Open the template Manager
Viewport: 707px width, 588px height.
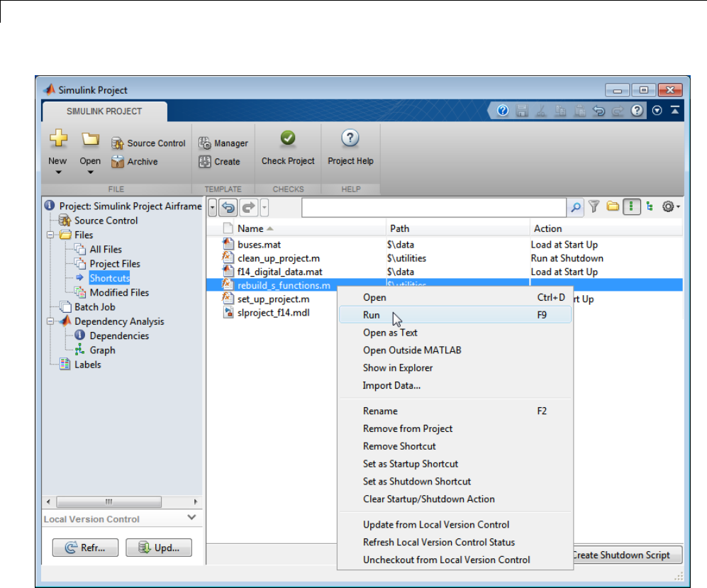[223, 143]
